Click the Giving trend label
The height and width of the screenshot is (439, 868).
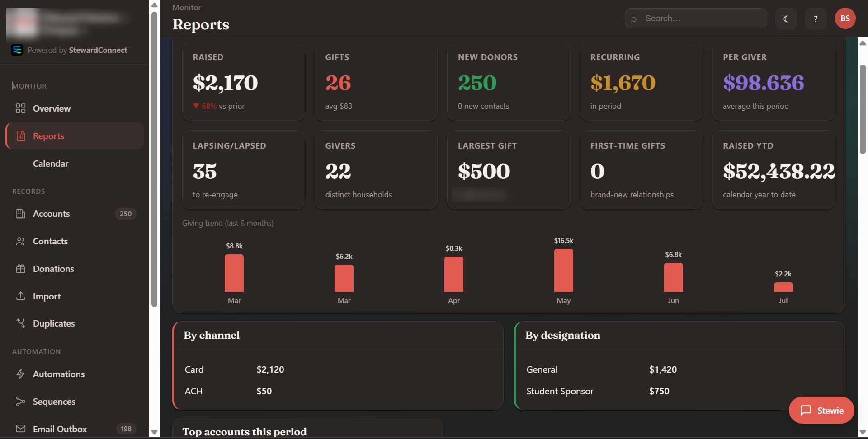click(x=228, y=223)
